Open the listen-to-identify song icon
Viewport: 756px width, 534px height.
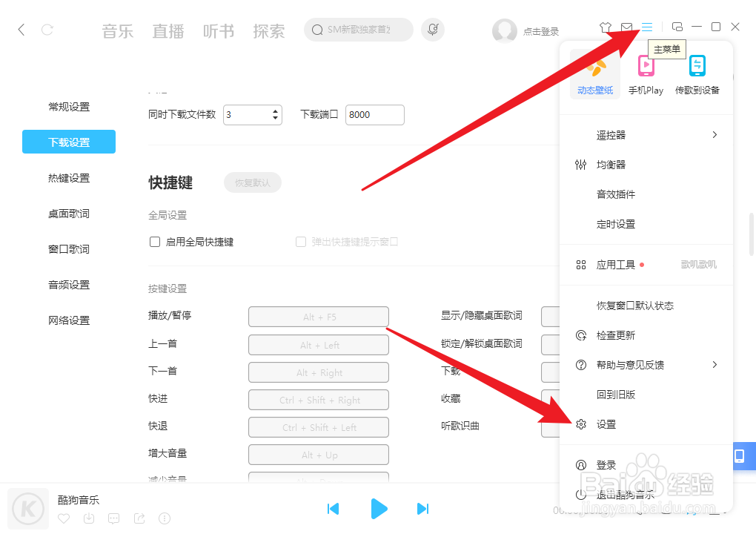point(433,30)
